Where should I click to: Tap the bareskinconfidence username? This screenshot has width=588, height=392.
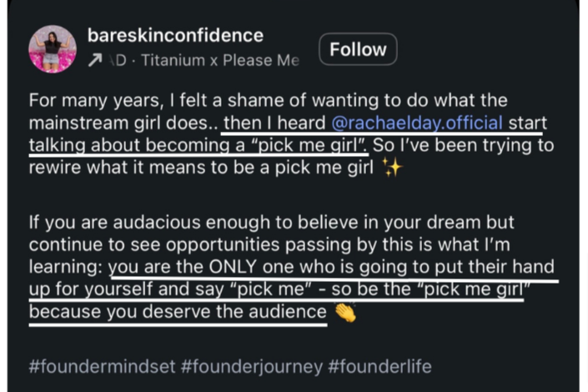point(175,36)
